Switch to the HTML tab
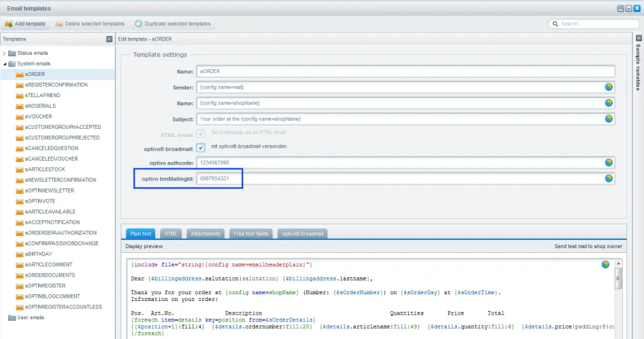Screen dimensions: 644x339 [170, 234]
